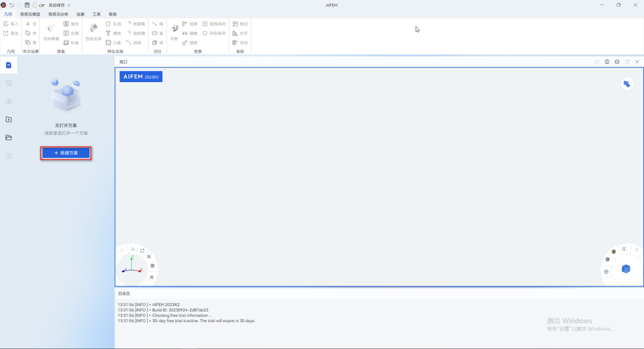Viewport: 644px width, 349px height.
Task: Click the redo arrow in title bar
Action: 19,5
